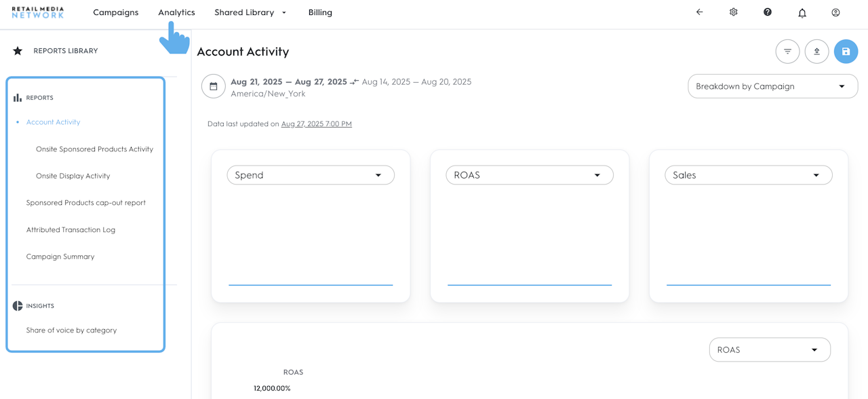Expand the Breakdown by Campaign dropdown

[772, 86]
